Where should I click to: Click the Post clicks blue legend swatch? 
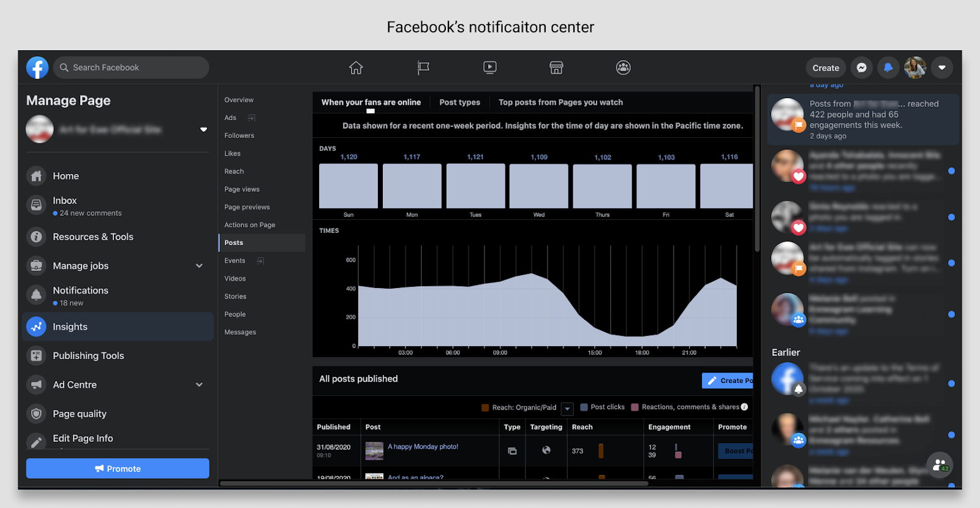click(x=584, y=407)
